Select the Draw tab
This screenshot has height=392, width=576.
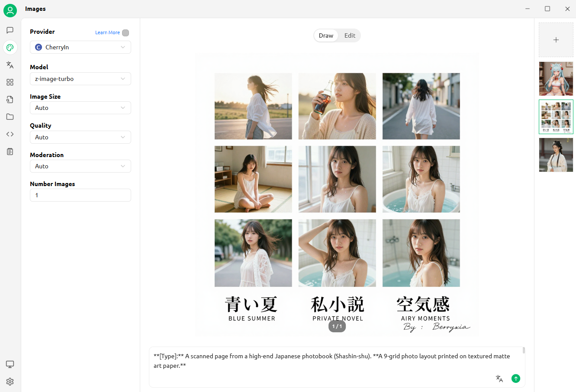click(326, 35)
